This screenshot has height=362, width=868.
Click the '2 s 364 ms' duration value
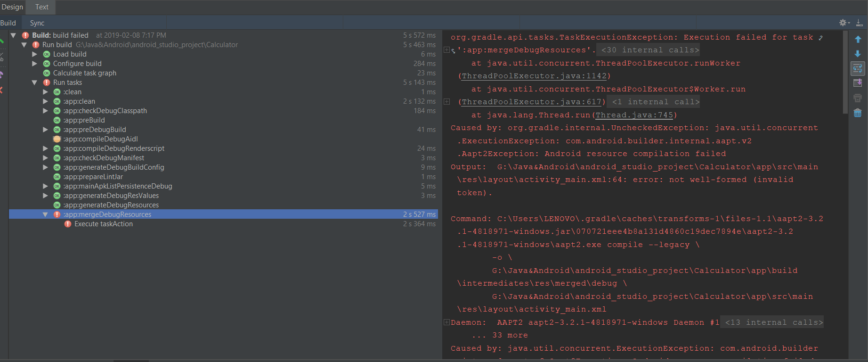(x=419, y=224)
